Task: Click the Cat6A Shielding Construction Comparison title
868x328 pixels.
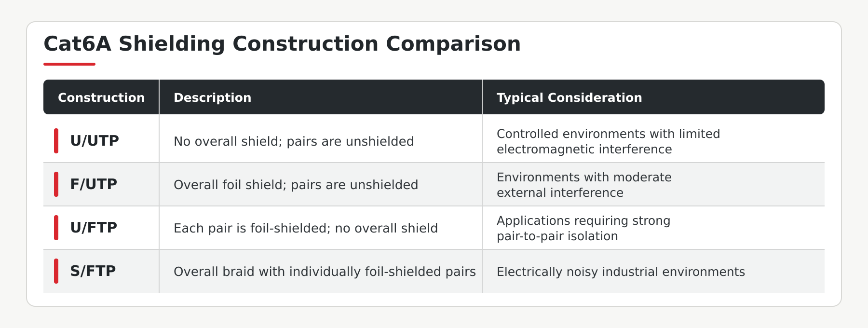Action: (282, 44)
